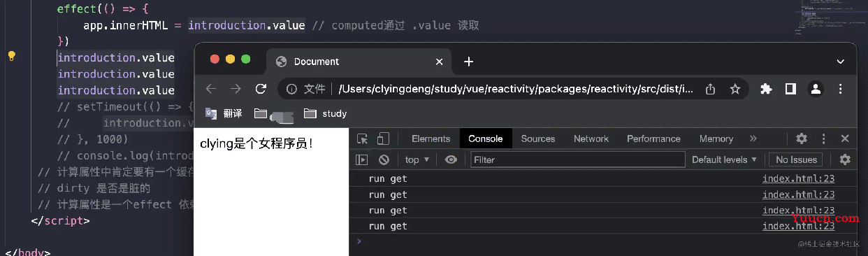Click the 'dirty 是否是脏的' comment line
Image resolution: width=868 pixels, height=256 pixels.
[94, 188]
